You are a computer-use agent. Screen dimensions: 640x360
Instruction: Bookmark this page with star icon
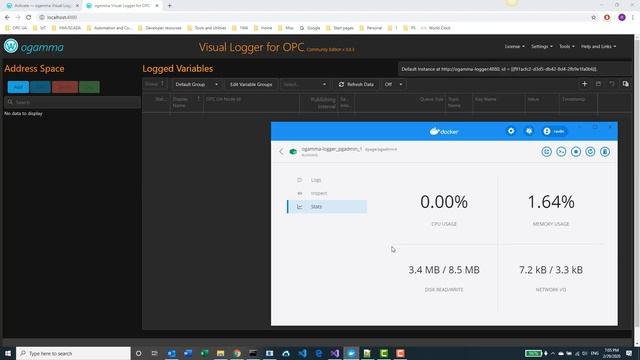coord(593,17)
